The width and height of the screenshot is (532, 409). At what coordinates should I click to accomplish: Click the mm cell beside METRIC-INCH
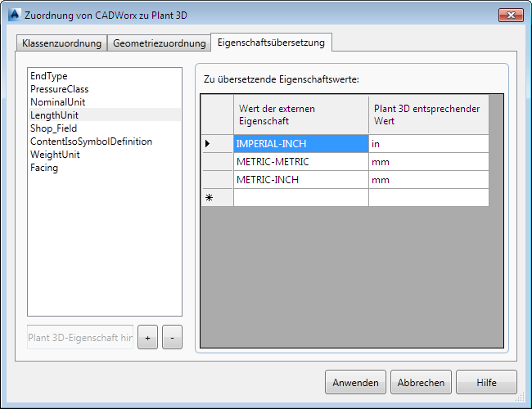tap(429, 179)
